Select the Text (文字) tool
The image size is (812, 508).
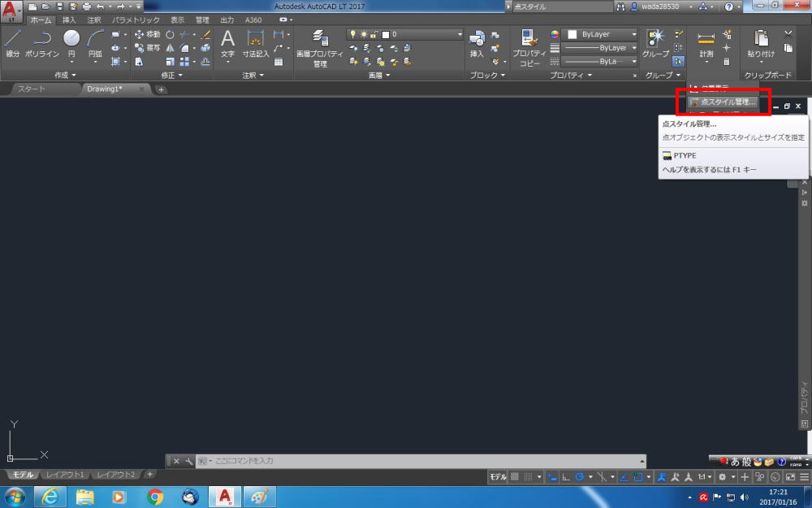coord(228,44)
